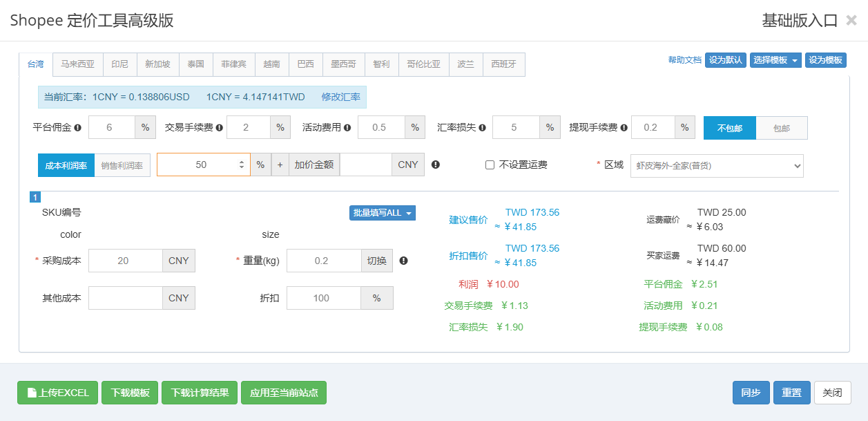
Task: Click the info icon next to 切换
Action: (x=403, y=261)
